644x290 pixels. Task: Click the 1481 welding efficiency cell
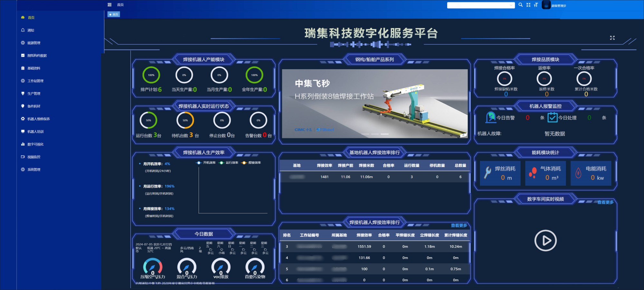324,177
